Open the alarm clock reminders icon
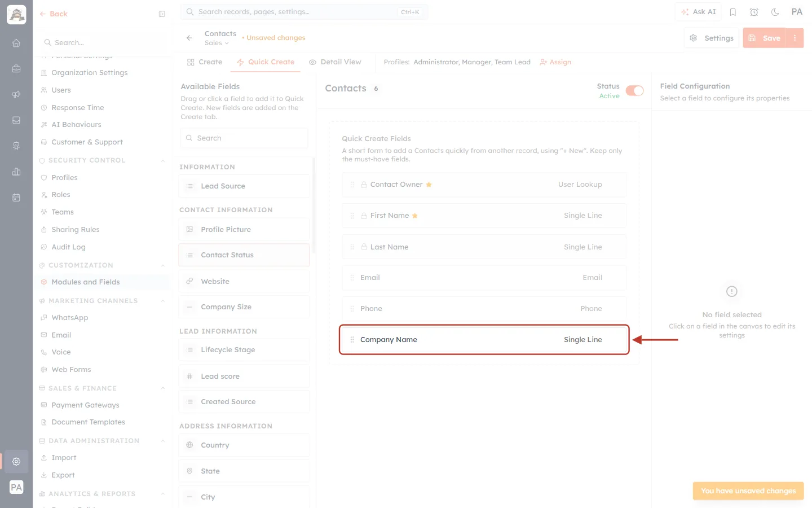The width and height of the screenshot is (812, 508). click(x=754, y=12)
